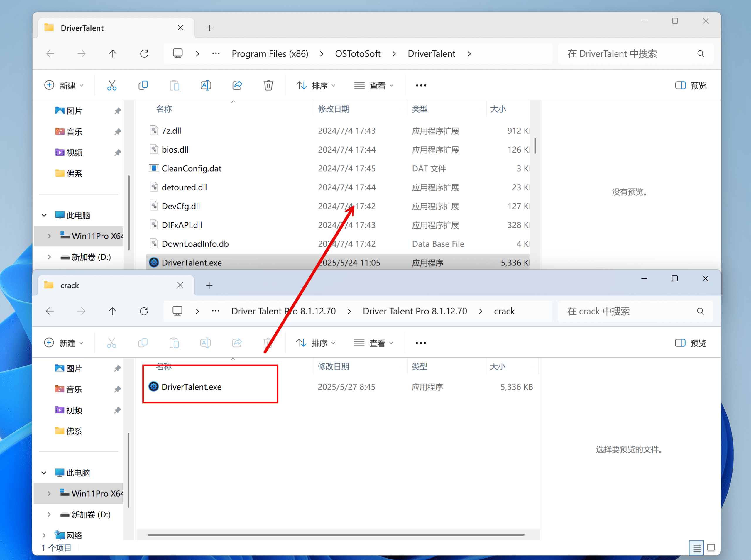Expand the D: drive in crack sidebar

click(49, 515)
